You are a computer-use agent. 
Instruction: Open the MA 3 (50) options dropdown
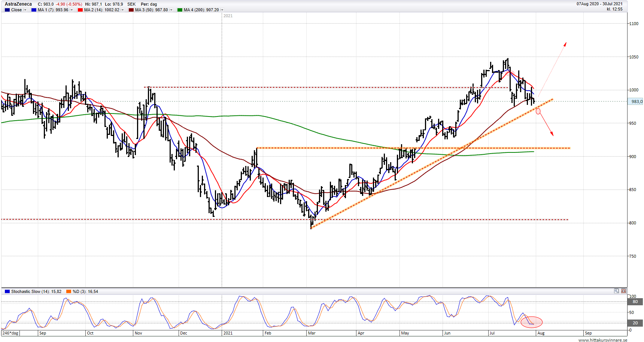pyautogui.click(x=171, y=10)
